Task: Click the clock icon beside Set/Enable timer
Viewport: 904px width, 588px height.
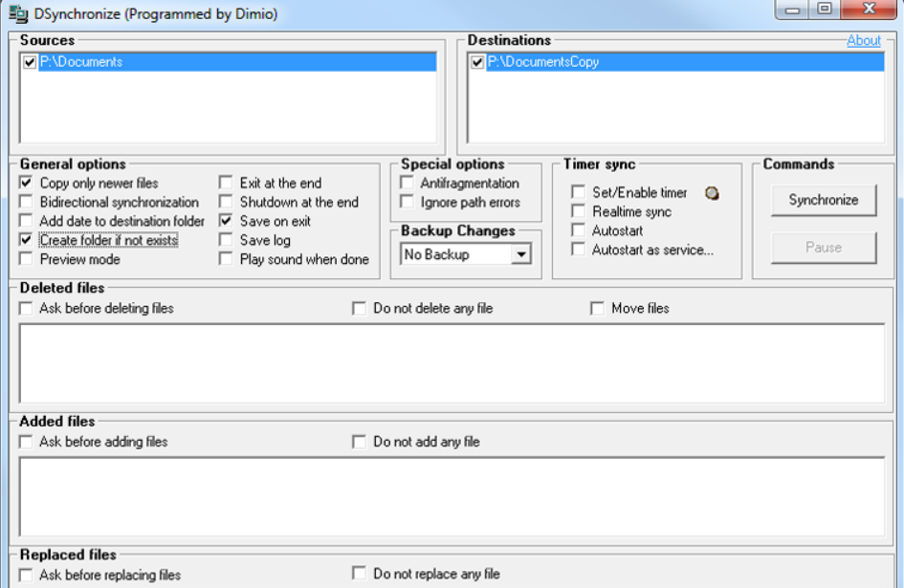Action: pyautogui.click(x=712, y=191)
